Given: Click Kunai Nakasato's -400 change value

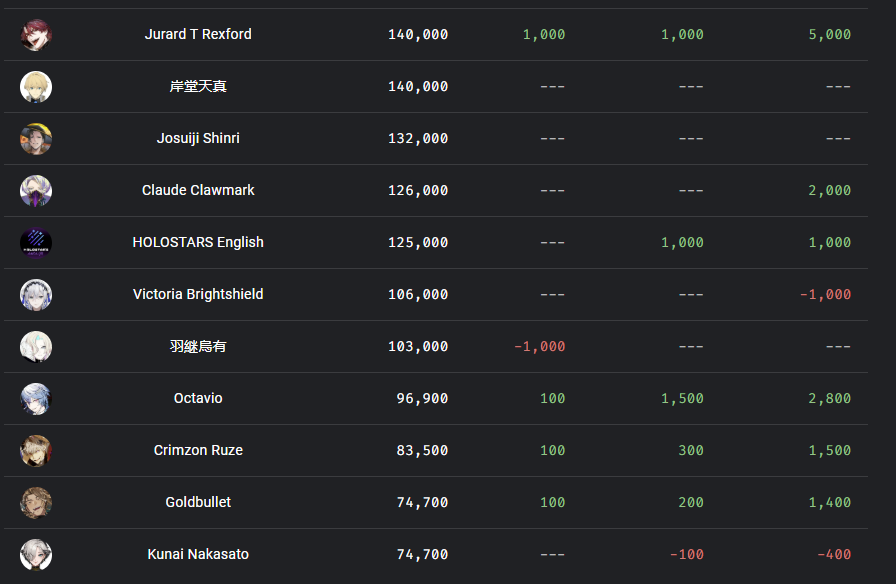Looking at the screenshot, I should [x=833, y=555].
